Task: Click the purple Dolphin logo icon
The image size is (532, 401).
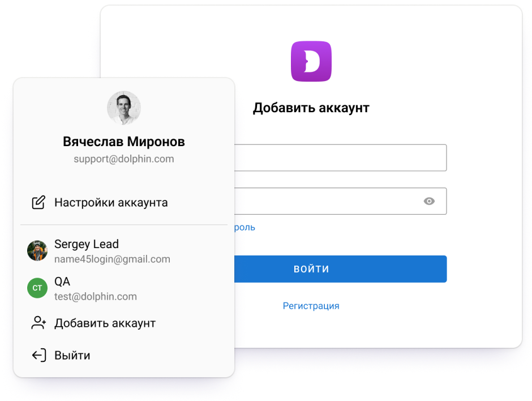Action: pos(311,61)
